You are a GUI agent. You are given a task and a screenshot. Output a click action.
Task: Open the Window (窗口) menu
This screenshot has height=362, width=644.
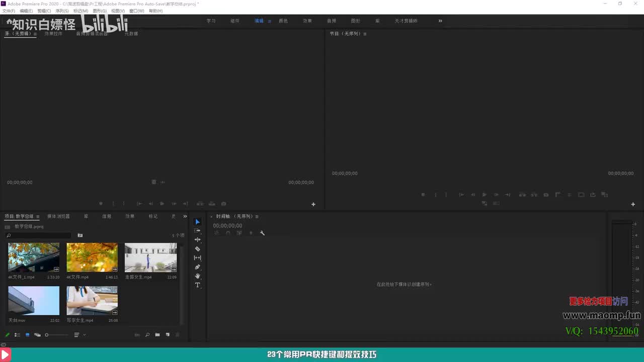coord(136,11)
